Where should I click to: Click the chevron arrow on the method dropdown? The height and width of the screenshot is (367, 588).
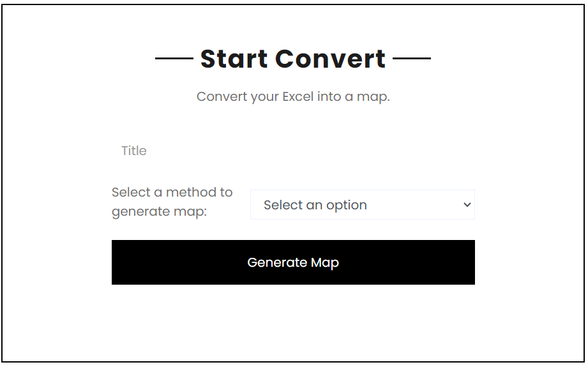(467, 205)
